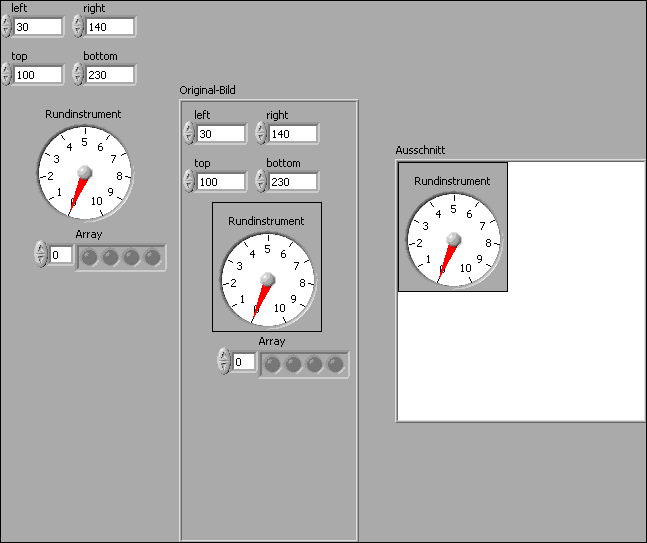647x543 pixels.
Task: Click the decrement arrow of the main panel bottom control
Action: 78,79
